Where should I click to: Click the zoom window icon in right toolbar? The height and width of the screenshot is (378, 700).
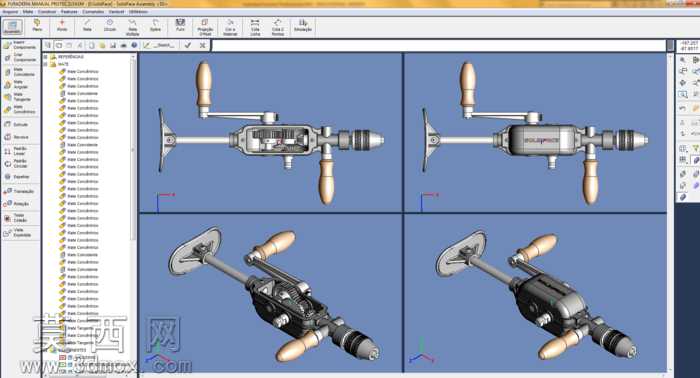click(x=683, y=94)
